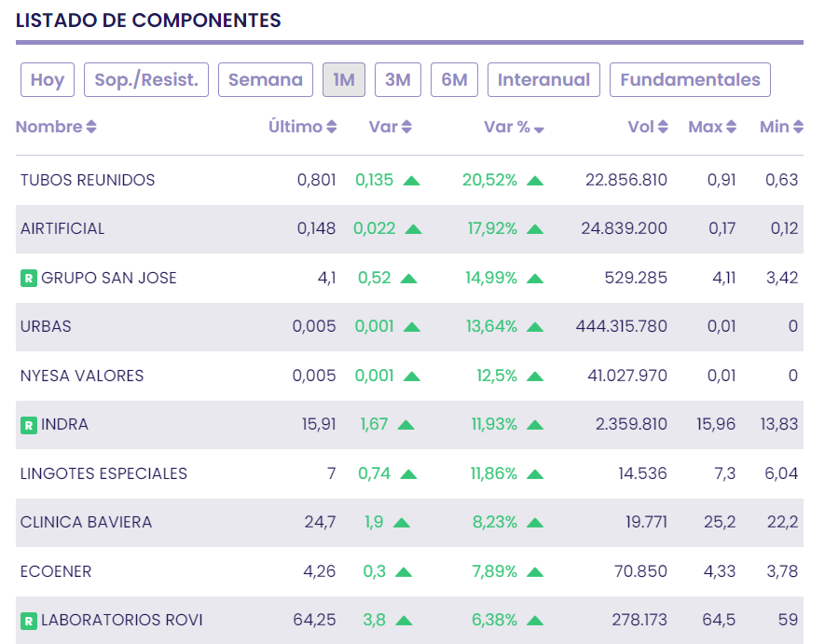Open the Fundamentales tab
The height and width of the screenshot is (644, 825).
[690, 80]
